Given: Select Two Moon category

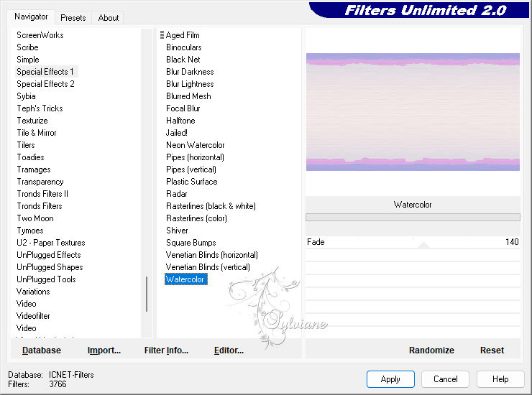Looking at the screenshot, I should (x=35, y=218).
